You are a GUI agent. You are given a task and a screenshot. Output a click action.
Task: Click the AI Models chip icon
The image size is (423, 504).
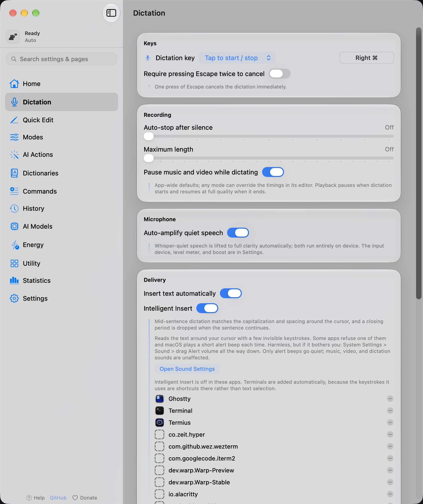(x=14, y=226)
